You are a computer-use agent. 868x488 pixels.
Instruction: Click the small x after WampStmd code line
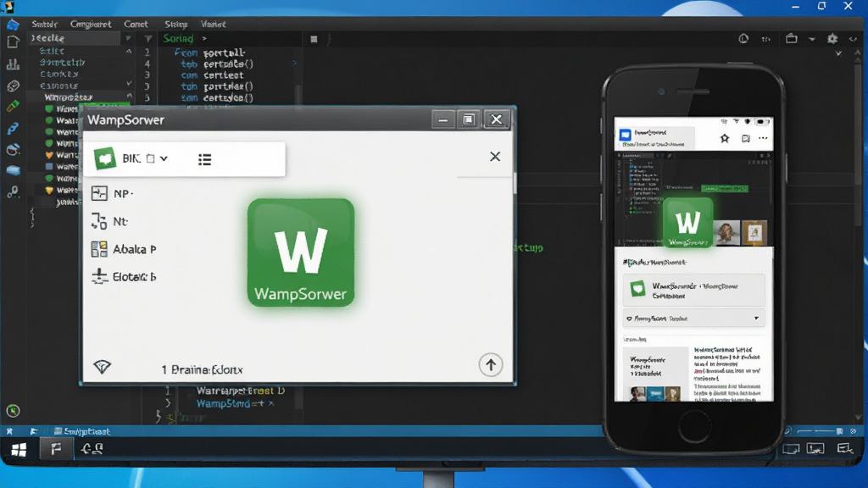[271, 403]
